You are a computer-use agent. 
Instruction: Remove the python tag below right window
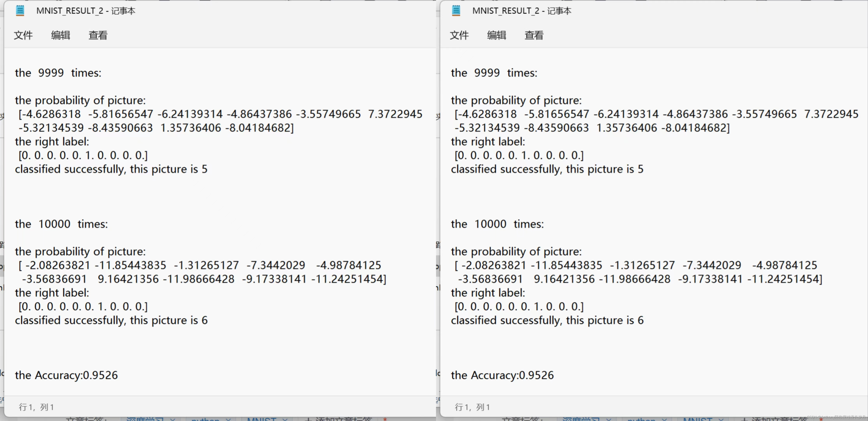(x=664, y=419)
